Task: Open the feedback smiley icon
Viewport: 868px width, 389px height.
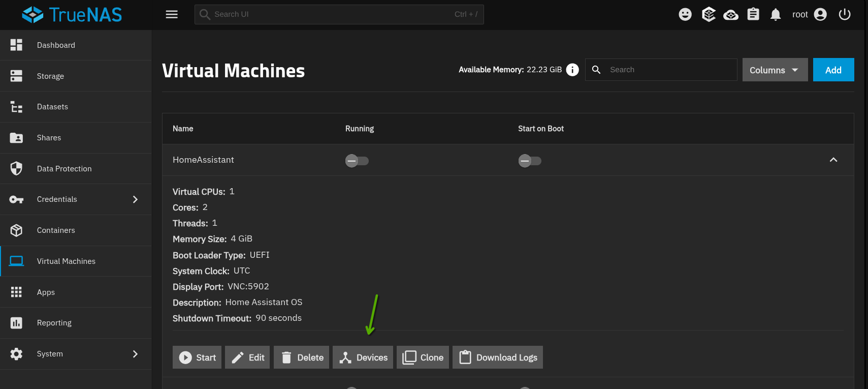Action: click(685, 14)
